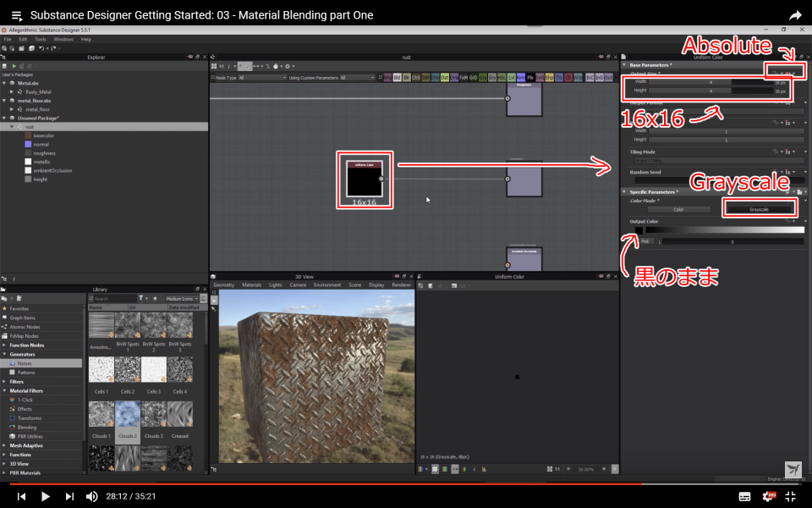Image resolution: width=812 pixels, height=508 pixels.
Task: Open the Lights menu in 3D View
Action: point(276,285)
